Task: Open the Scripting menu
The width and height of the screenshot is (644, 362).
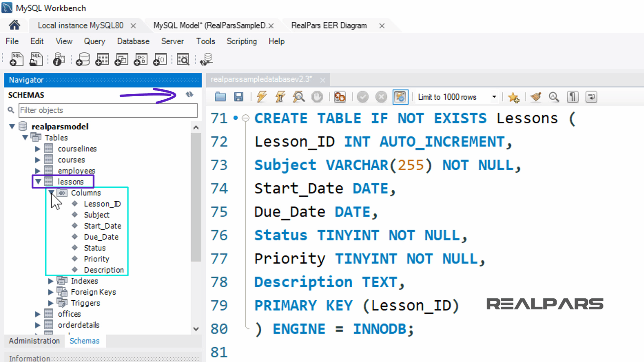Action: pyautogui.click(x=241, y=41)
